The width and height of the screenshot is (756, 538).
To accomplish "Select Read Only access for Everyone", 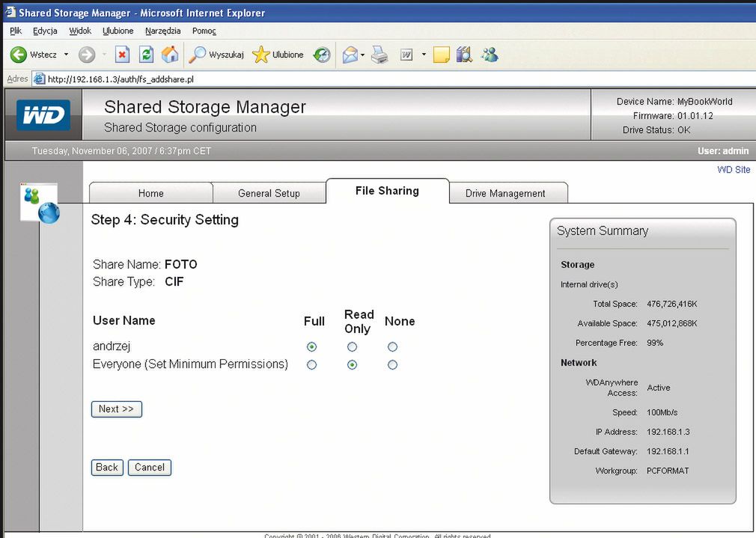I will [x=352, y=365].
